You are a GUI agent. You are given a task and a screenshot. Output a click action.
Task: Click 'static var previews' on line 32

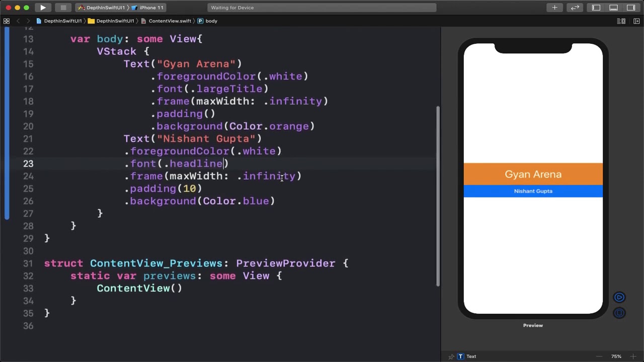pyautogui.click(x=133, y=276)
